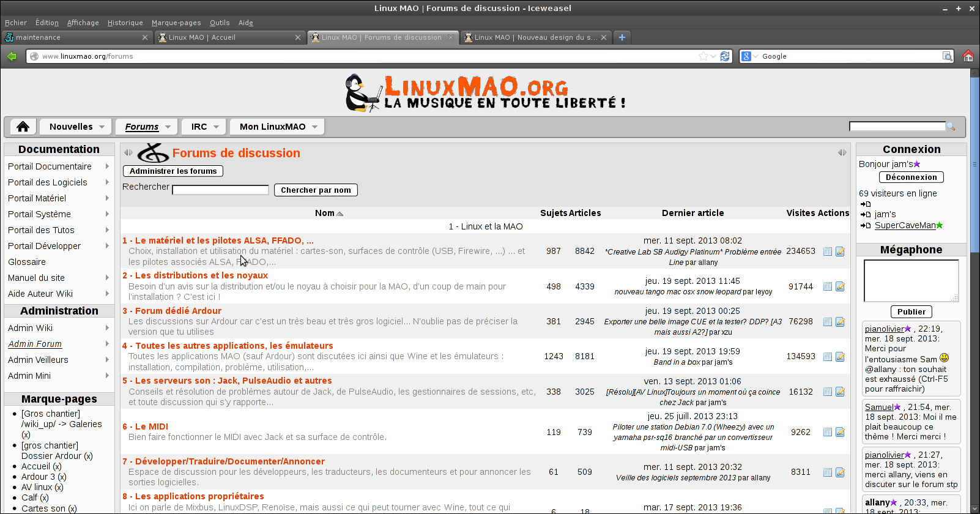Expand the Admin Forum submenu arrow
The height and width of the screenshot is (514, 980).
tap(107, 344)
